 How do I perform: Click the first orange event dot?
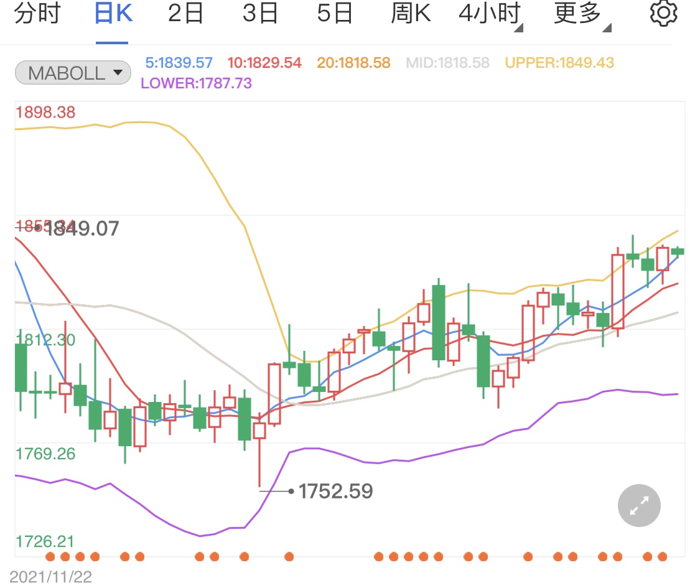click(50, 556)
